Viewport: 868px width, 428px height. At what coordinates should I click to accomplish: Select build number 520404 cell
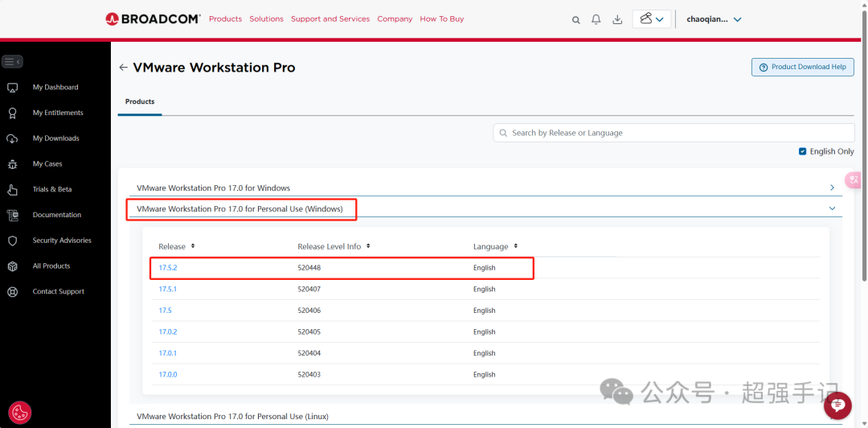pyautogui.click(x=309, y=353)
